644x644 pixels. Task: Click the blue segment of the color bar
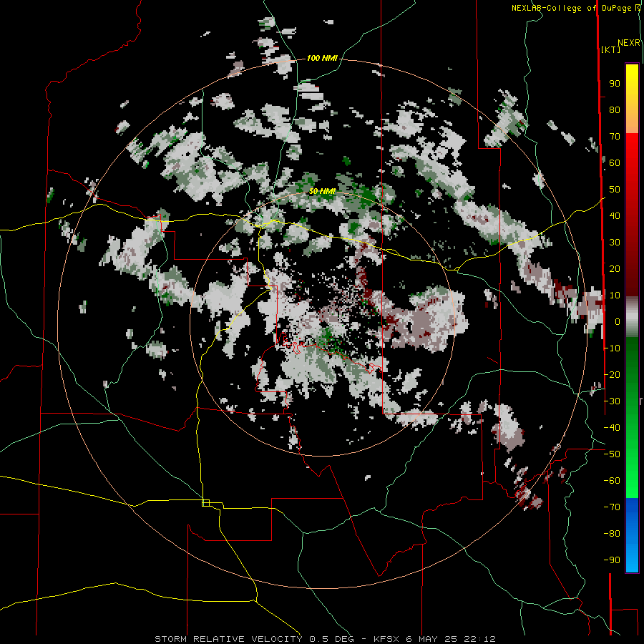click(x=632, y=535)
